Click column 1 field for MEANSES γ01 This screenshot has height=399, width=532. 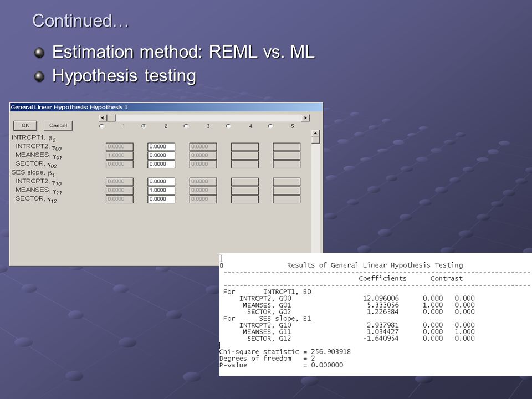pyautogui.click(x=120, y=155)
